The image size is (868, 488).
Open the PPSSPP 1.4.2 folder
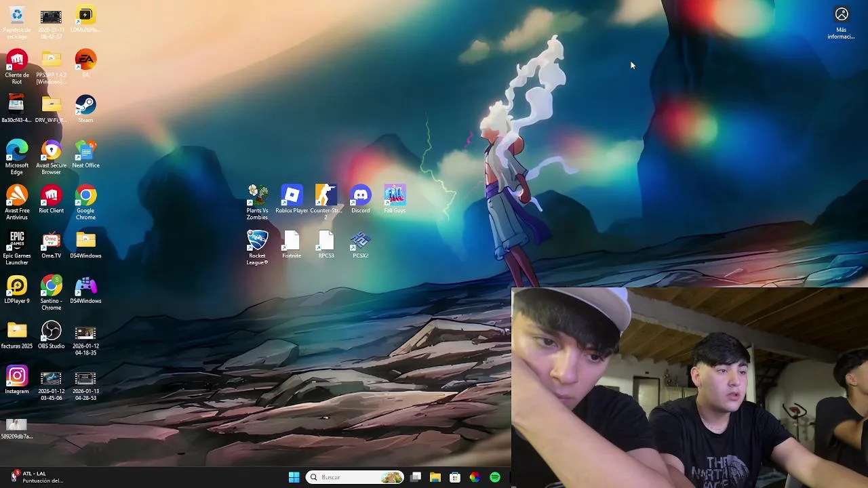click(x=51, y=67)
